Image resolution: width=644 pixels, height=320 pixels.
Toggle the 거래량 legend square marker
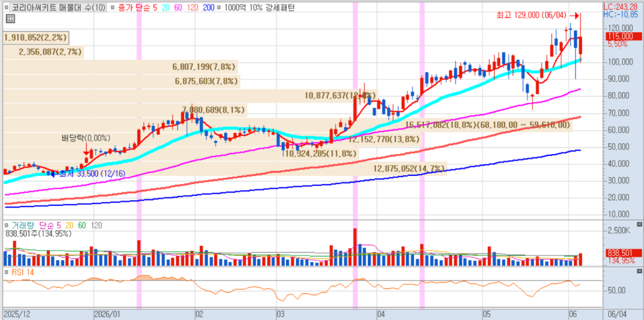coord(7,225)
